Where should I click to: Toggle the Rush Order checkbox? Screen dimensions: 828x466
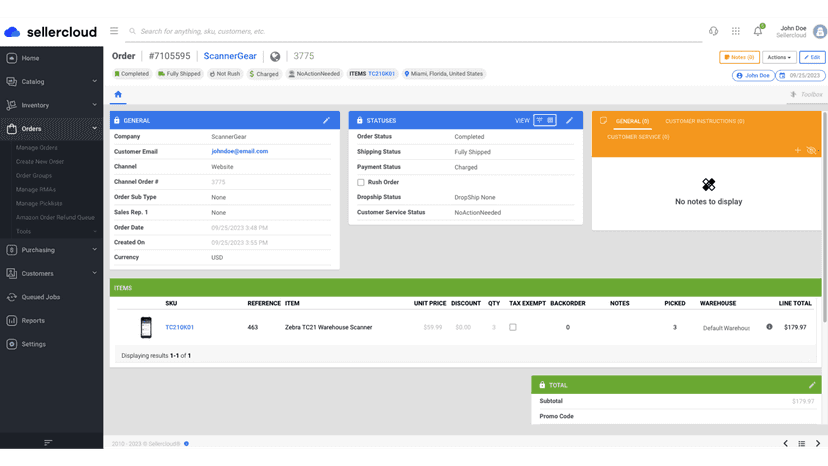coord(361,182)
